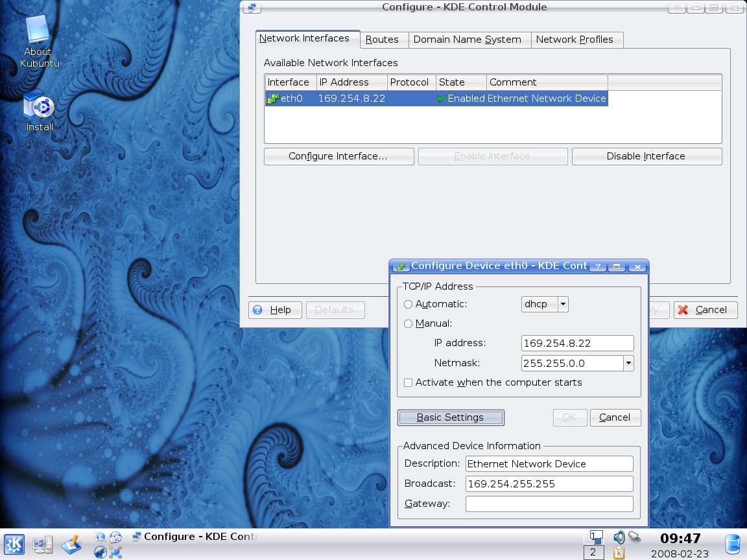The width and height of the screenshot is (747, 560).
Task: Click the Configure Interface... button
Action: (338, 156)
